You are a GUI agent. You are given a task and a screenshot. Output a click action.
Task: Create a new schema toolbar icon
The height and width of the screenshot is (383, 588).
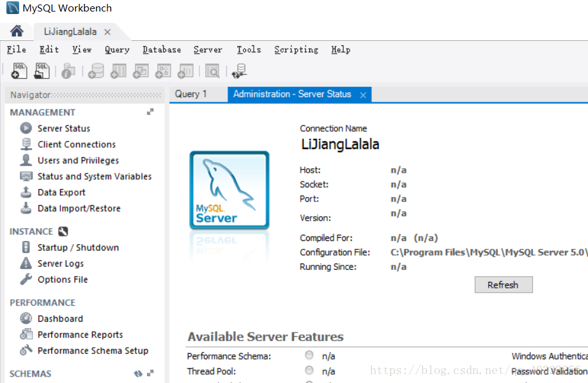tap(96, 70)
